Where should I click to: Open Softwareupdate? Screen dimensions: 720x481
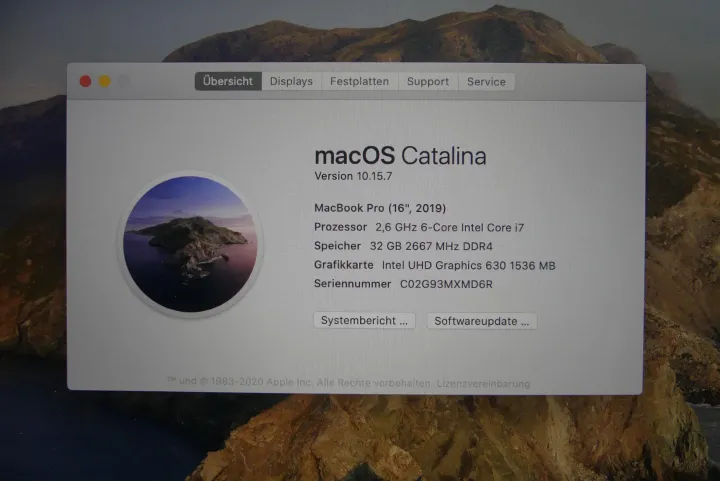(x=482, y=321)
